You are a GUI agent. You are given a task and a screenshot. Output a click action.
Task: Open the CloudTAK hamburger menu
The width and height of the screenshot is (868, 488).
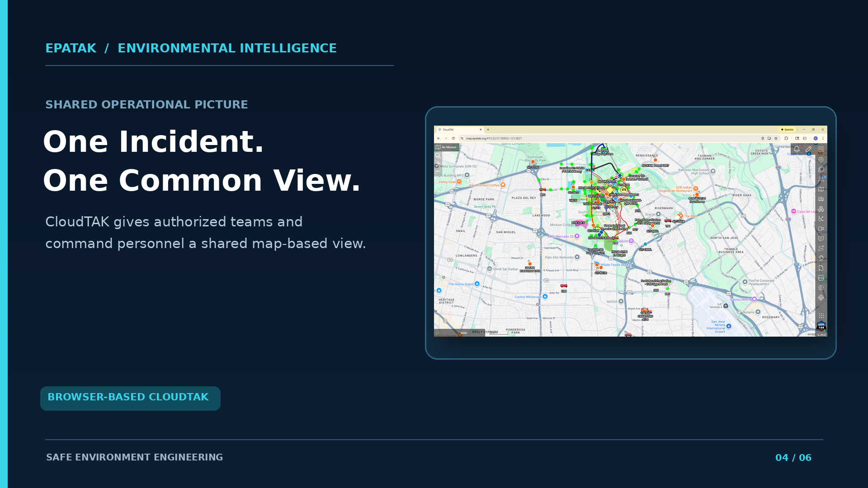point(821,149)
